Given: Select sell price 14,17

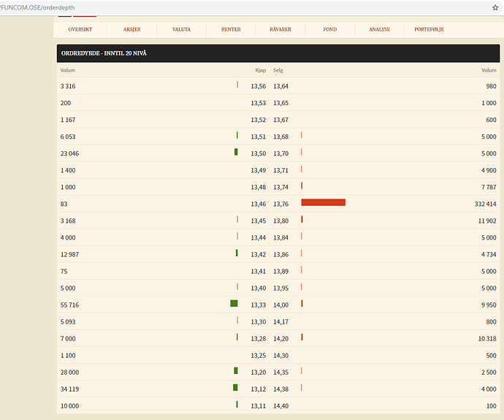Looking at the screenshot, I should coord(281,321).
